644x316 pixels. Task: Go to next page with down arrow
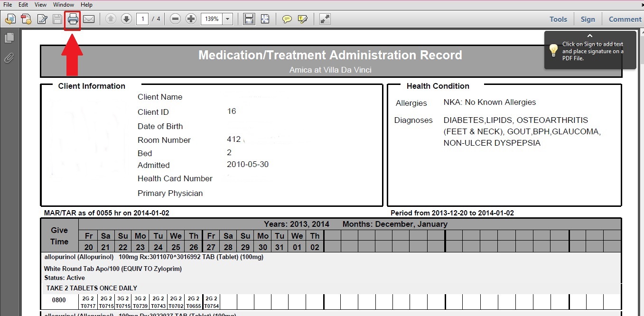pyautogui.click(x=126, y=19)
